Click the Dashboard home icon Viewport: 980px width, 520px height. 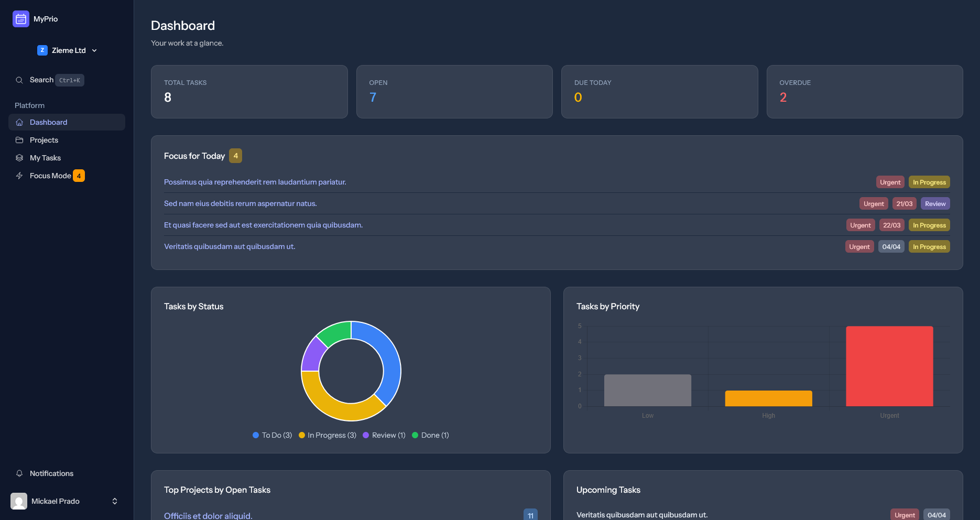point(19,122)
